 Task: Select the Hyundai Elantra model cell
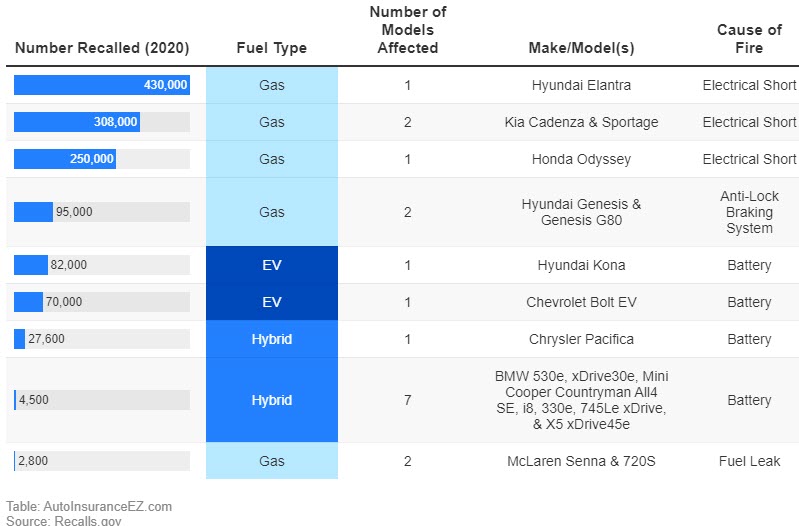[x=581, y=85]
